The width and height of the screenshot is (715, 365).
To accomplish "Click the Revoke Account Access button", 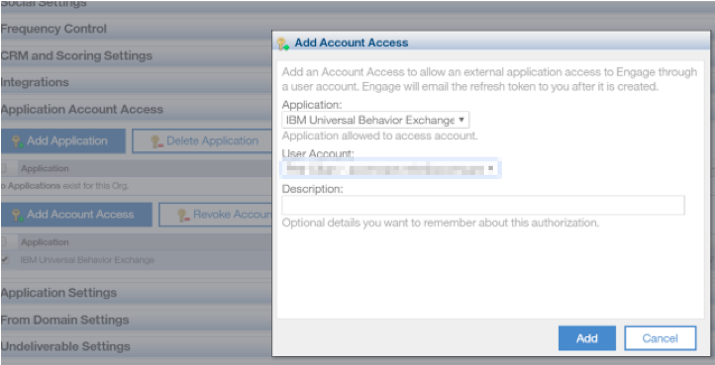I will 215,214.
